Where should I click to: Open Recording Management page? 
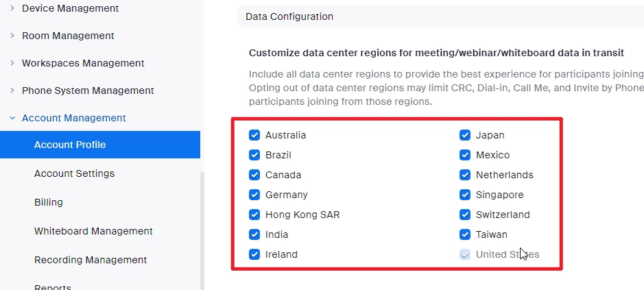pos(91,260)
